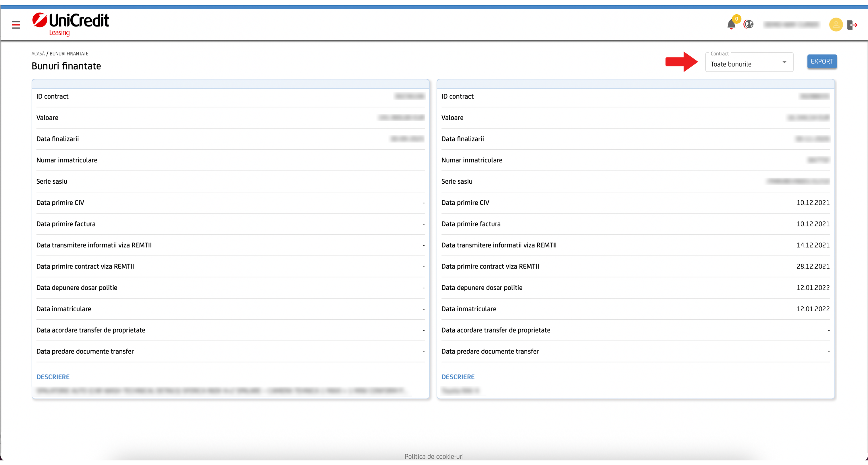Screen dimensions: 868x465
Task: Click the logout icon
Action: [852, 25]
